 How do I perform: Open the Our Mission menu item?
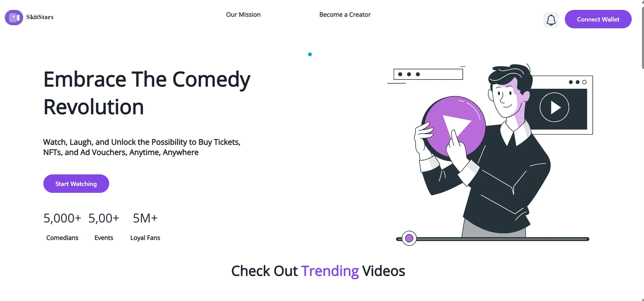click(x=243, y=15)
